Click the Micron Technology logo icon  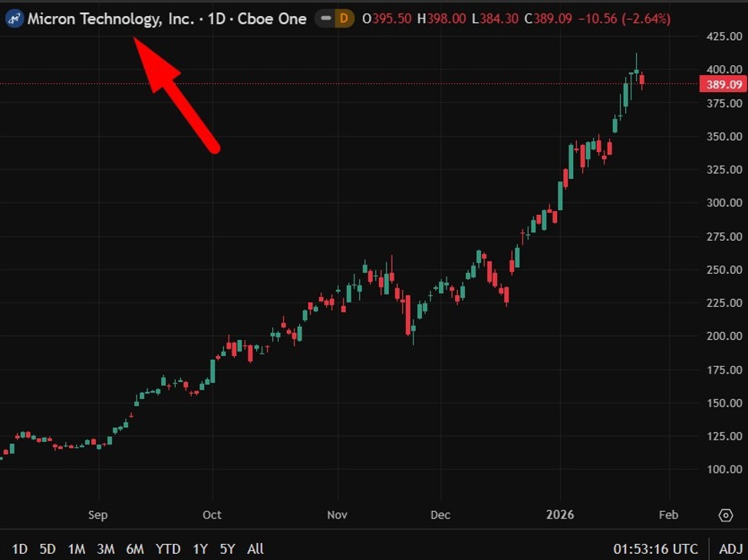pos(15,18)
